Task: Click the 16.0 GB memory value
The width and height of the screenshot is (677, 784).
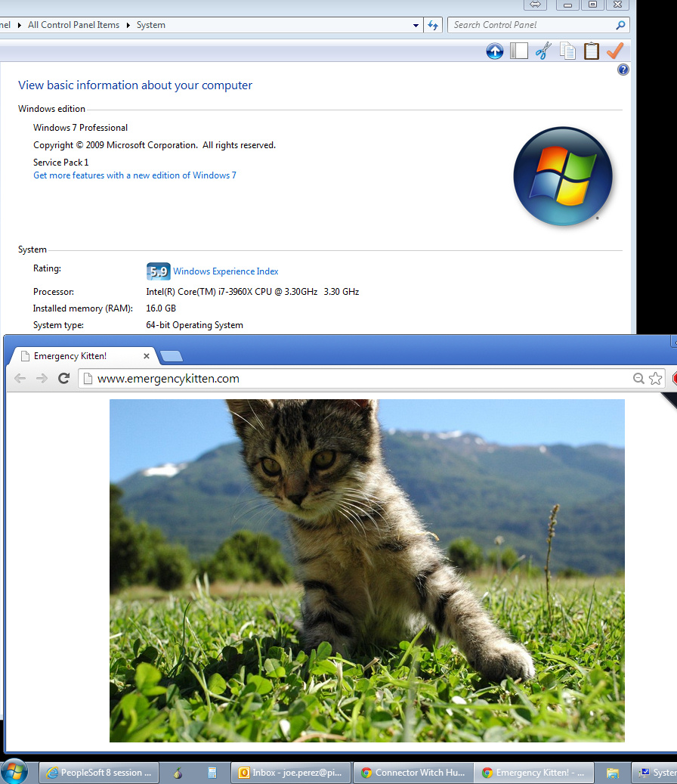Action: [161, 308]
